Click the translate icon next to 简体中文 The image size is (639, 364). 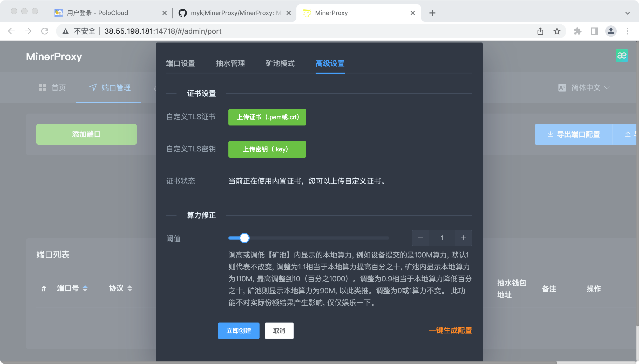[563, 88]
